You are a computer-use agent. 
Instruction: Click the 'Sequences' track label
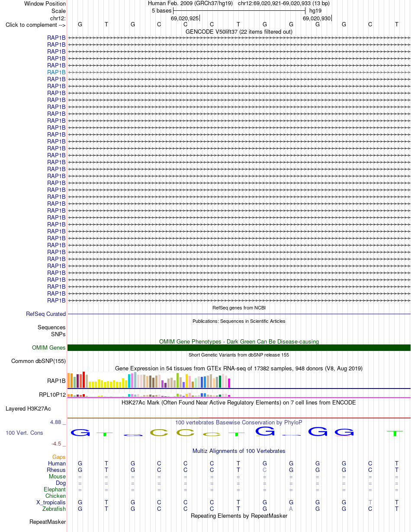[x=51, y=328]
